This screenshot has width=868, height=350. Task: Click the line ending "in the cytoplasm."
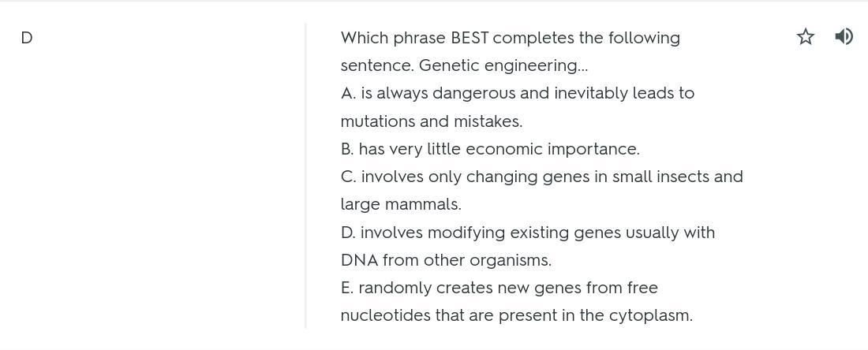tap(516, 315)
